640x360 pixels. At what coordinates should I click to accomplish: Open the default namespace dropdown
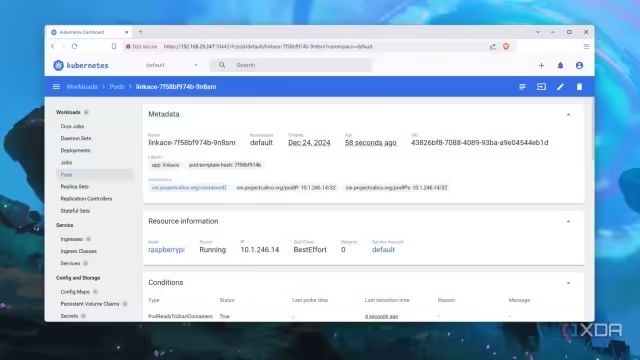click(172, 65)
